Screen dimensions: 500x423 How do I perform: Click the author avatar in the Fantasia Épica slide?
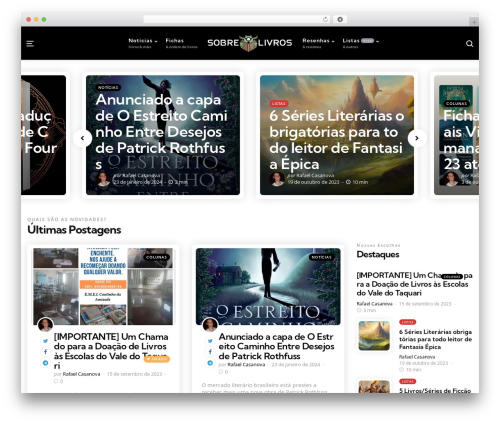(277, 179)
